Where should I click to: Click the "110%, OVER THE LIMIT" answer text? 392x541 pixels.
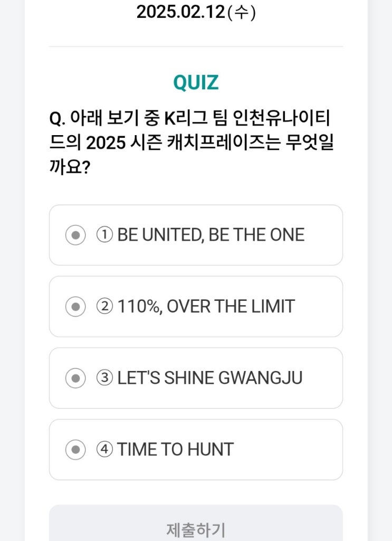206,307
